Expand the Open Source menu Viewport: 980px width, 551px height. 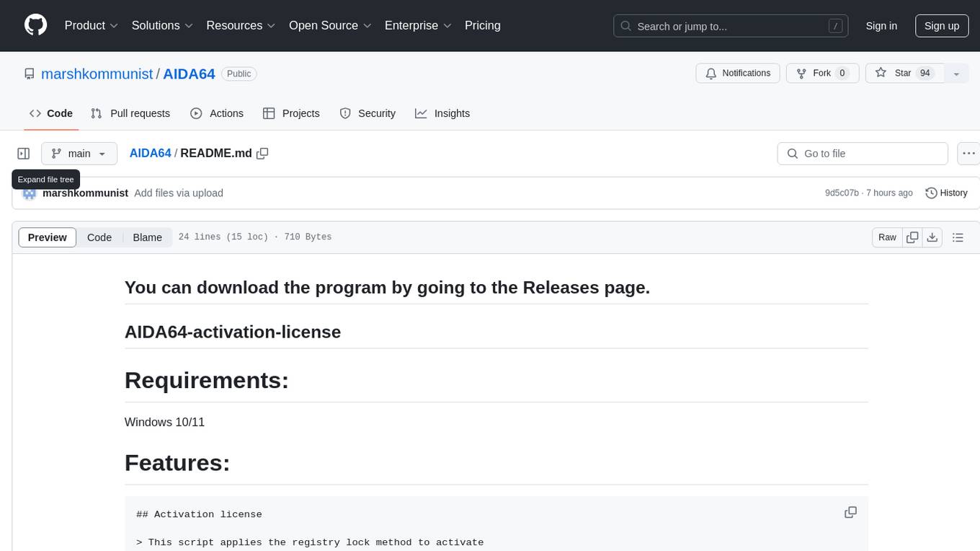[x=330, y=25]
